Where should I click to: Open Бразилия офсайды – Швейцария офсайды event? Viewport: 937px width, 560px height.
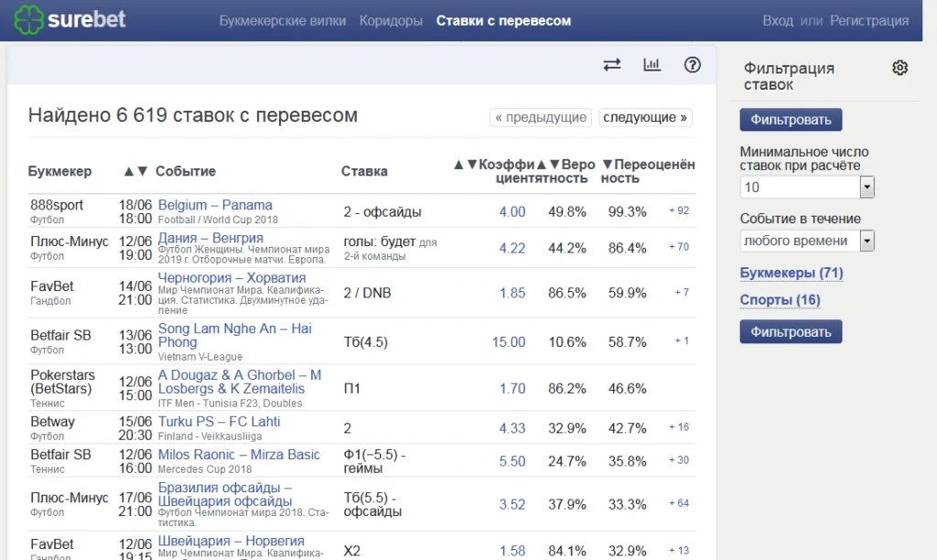click(x=225, y=494)
